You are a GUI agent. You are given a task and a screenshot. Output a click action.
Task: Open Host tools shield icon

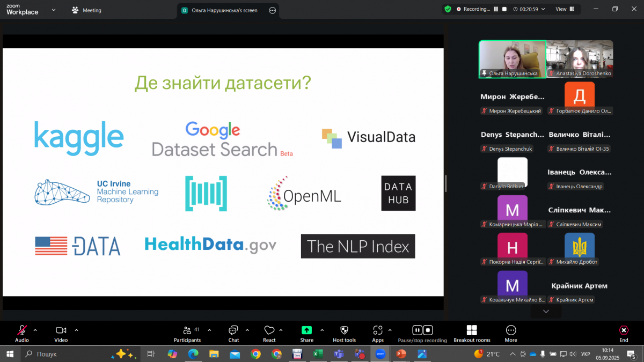(x=344, y=333)
